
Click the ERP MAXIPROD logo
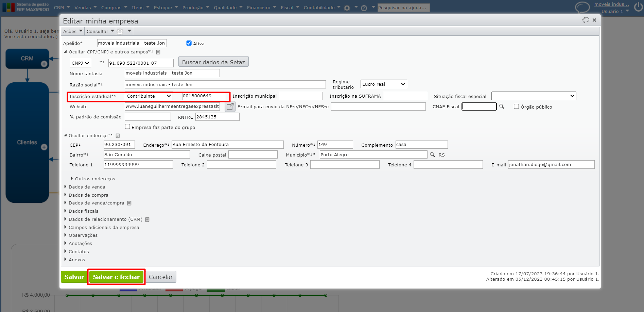pos(26,7)
